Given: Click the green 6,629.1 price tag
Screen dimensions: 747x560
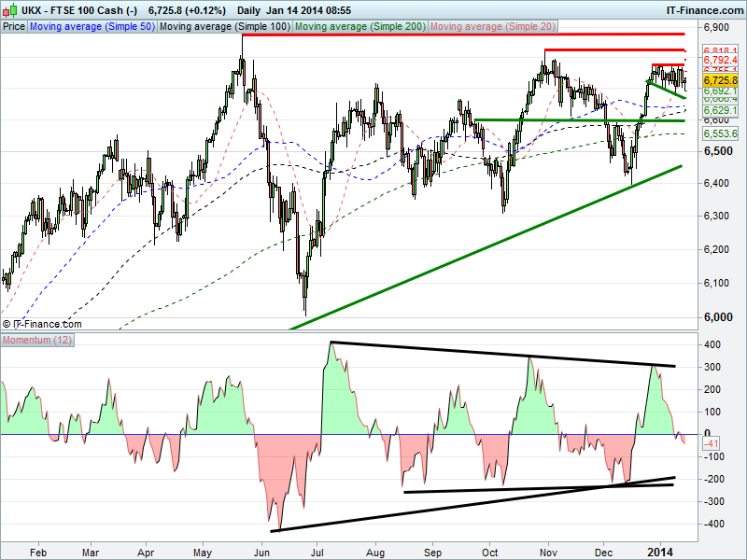Looking at the screenshot, I should (x=720, y=111).
